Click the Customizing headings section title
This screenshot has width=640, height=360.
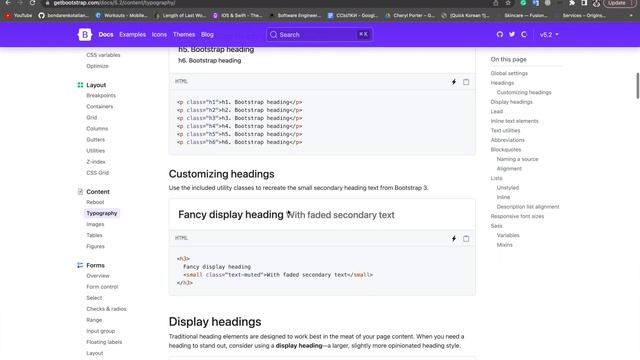(x=221, y=174)
